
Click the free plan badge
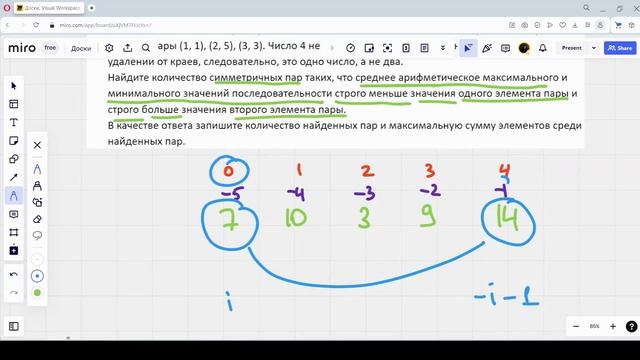(50, 48)
